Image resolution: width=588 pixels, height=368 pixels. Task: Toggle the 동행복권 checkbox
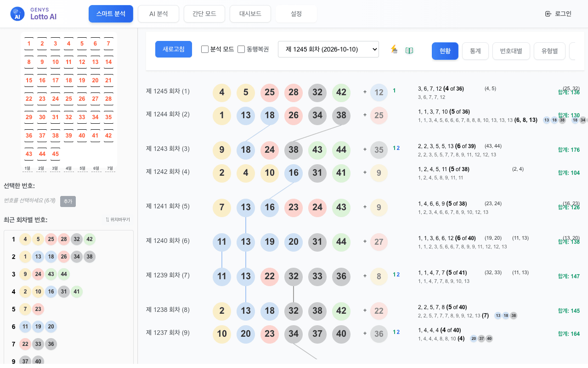[x=241, y=49]
